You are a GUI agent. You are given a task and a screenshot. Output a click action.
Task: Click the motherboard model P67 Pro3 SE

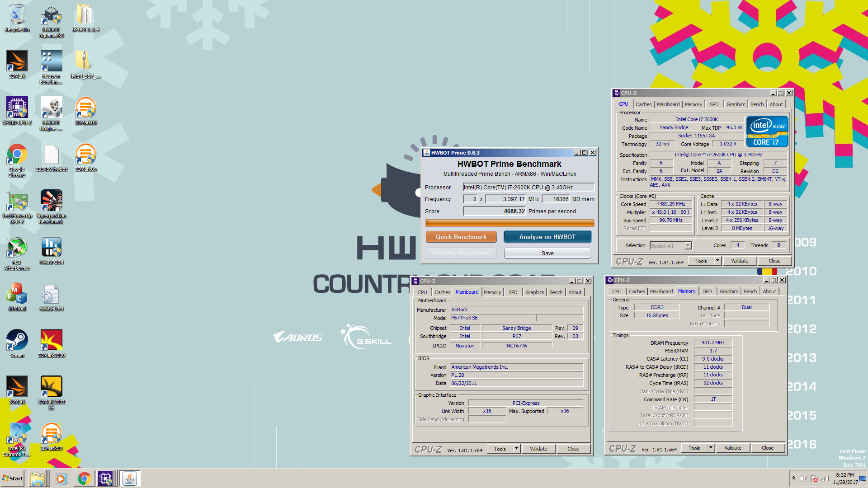[x=492, y=318]
